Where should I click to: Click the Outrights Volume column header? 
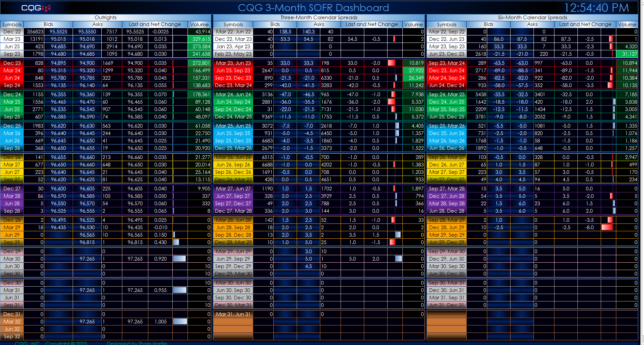(199, 24)
